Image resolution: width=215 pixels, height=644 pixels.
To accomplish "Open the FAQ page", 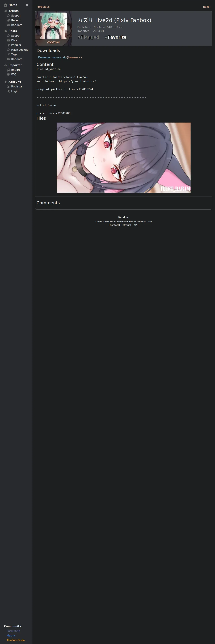I will point(14,75).
